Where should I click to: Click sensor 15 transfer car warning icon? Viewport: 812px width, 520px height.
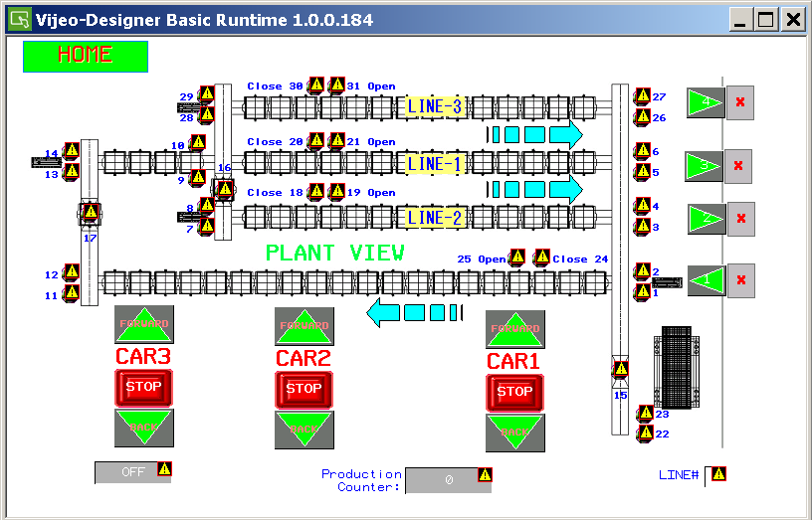coord(620,370)
